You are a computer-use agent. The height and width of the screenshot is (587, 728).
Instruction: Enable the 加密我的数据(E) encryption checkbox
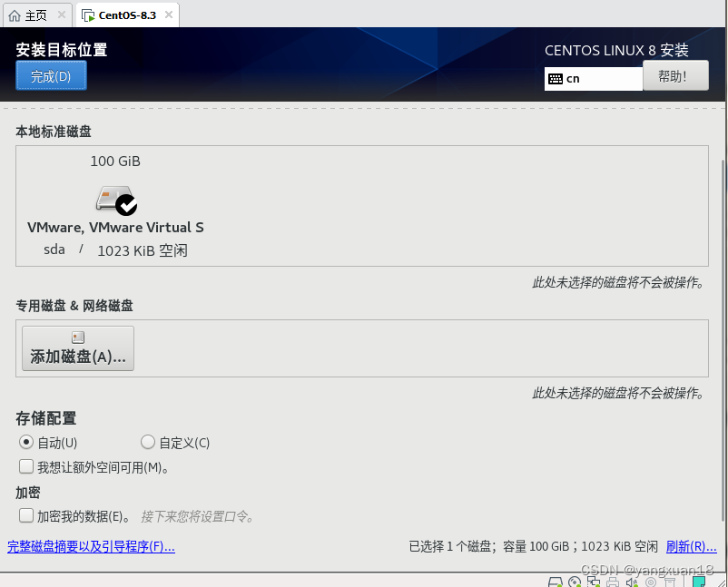pyautogui.click(x=25, y=515)
